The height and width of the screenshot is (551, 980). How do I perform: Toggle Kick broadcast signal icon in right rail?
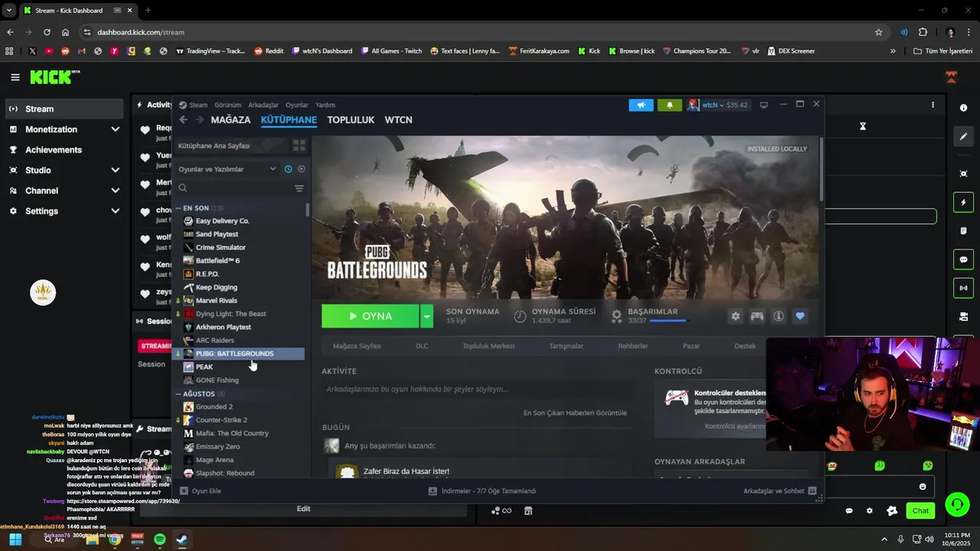tap(964, 288)
